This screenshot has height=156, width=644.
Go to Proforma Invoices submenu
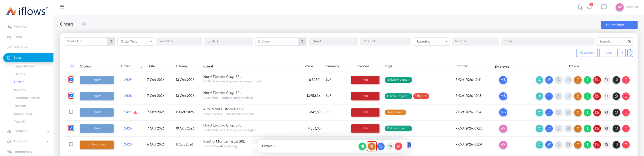coord(27,98)
